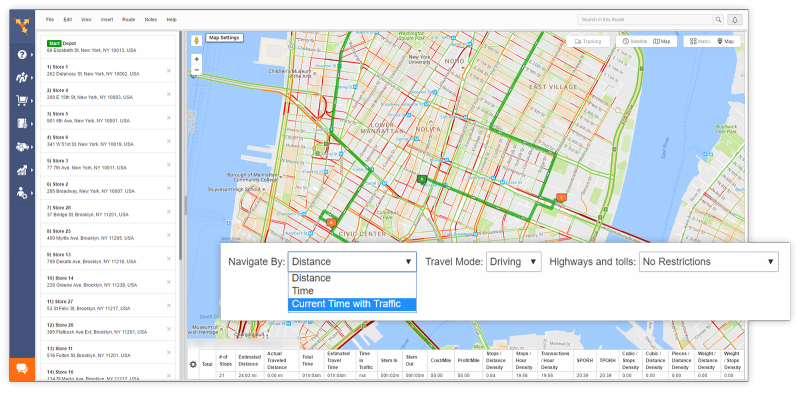
Task: Open the File menu
Action: [50, 20]
